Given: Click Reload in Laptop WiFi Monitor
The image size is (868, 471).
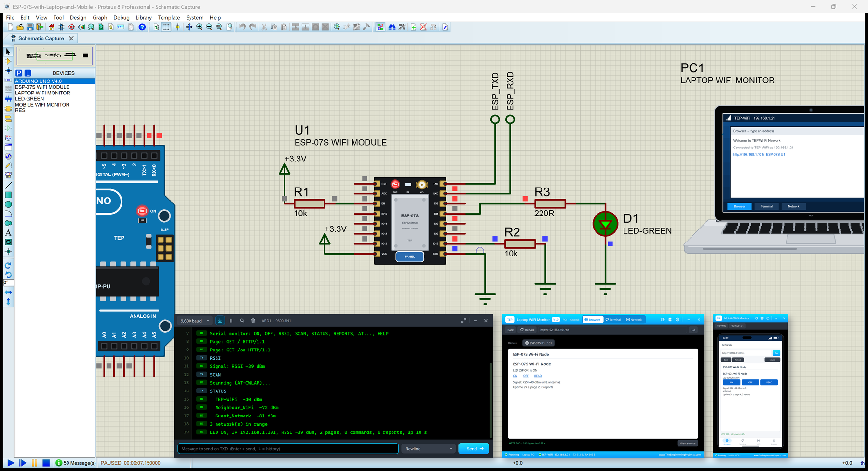Looking at the screenshot, I should [x=527, y=330].
